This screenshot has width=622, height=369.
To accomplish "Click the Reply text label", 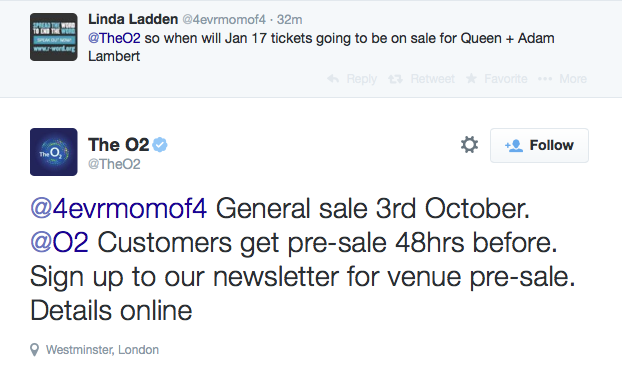I will tap(361, 79).
